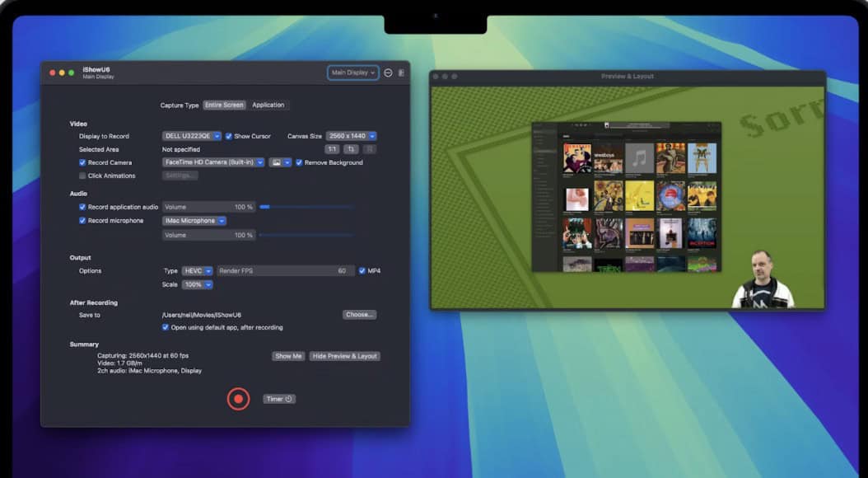Open the Scale 100% dropdown

[x=197, y=284]
